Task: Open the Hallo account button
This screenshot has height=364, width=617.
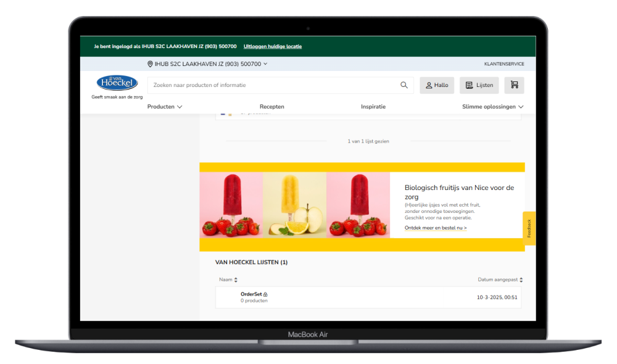Action: (437, 85)
